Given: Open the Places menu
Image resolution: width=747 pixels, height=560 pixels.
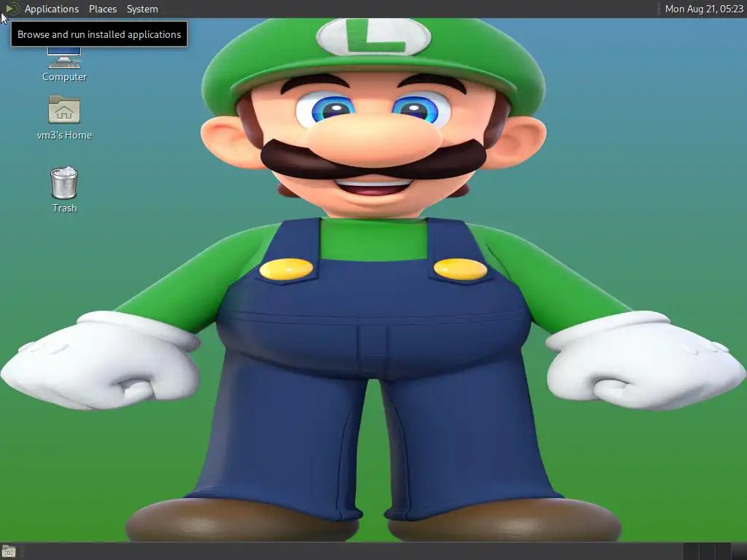Looking at the screenshot, I should (103, 9).
